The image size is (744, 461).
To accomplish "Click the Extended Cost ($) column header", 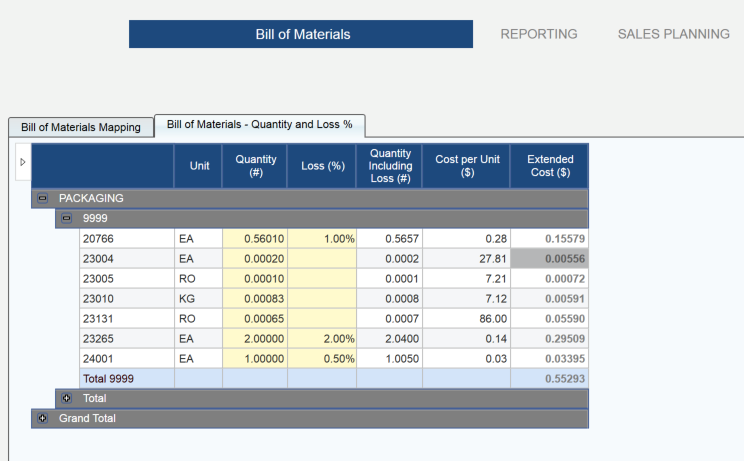I will click(x=549, y=166).
